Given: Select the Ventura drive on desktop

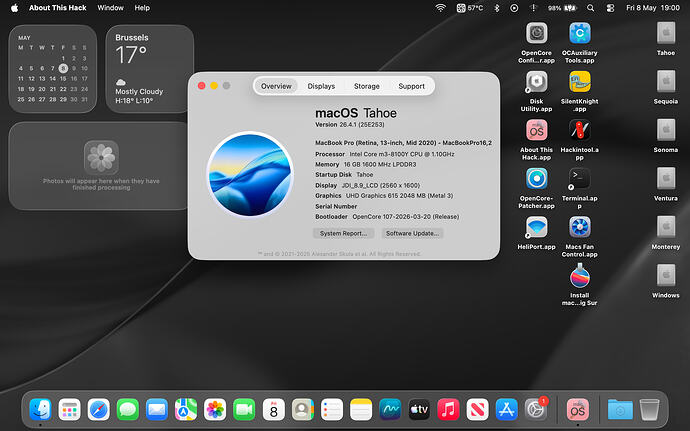Looking at the screenshot, I should point(666,179).
